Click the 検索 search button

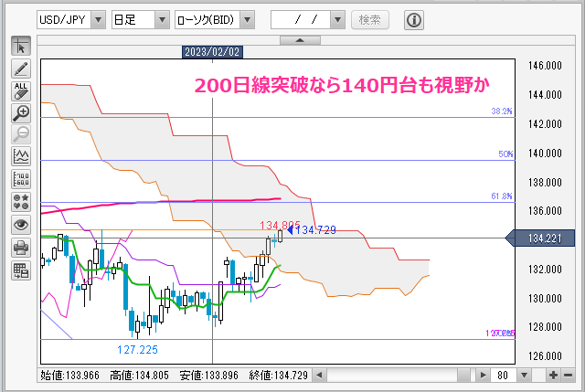[x=369, y=20]
